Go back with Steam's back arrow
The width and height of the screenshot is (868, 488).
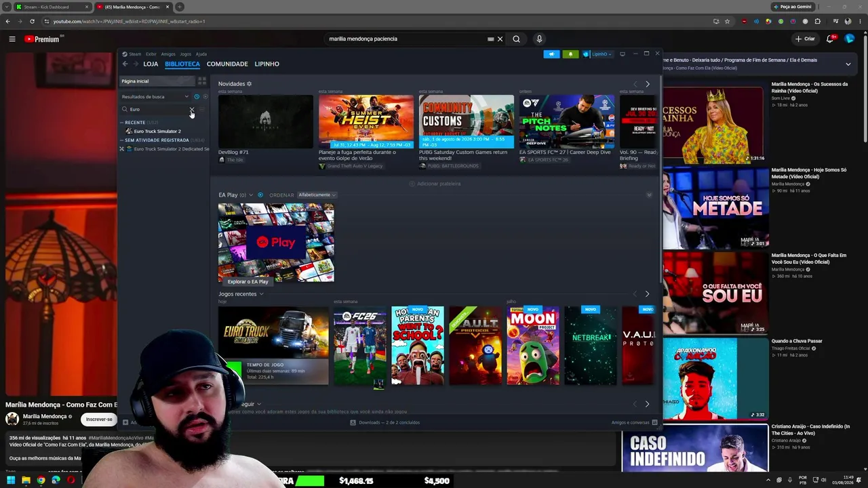point(125,64)
